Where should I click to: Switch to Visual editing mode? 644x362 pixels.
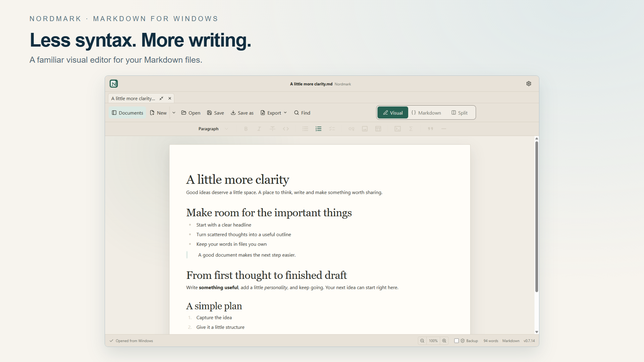393,113
